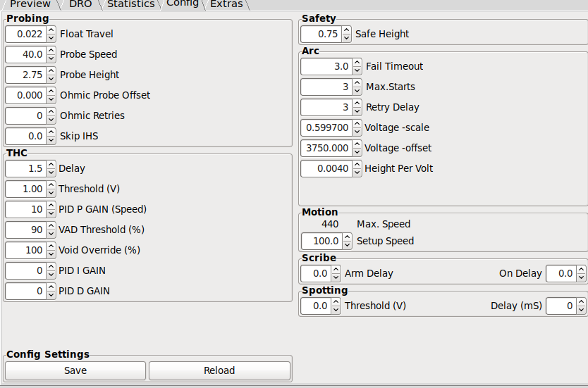Open the DRO tab
Image resolution: width=588 pixels, height=388 pixels.
80,4
